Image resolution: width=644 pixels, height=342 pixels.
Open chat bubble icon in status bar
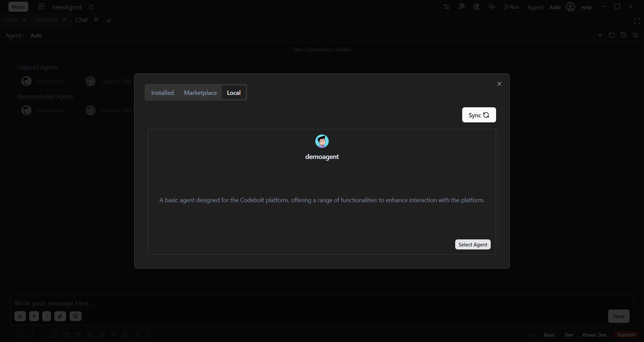(x=19, y=335)
